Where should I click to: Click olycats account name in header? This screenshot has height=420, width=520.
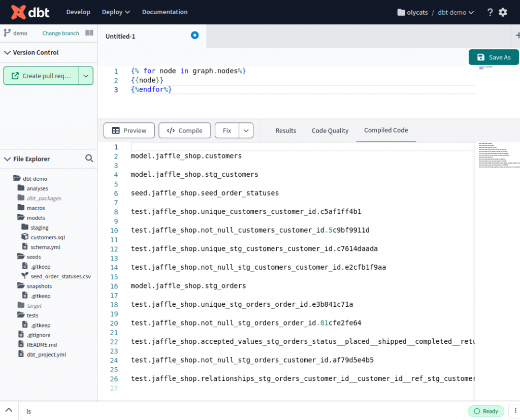[x=417, y=12]
